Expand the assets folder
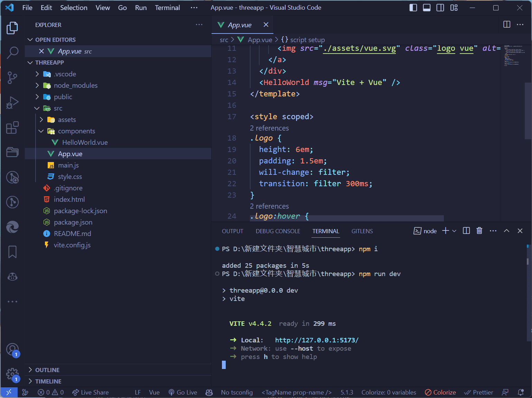The width and height of the screenshot is (532, 398). 41,120
